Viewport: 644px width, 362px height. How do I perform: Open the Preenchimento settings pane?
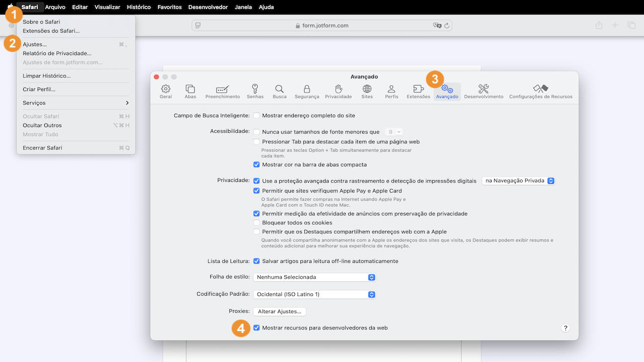(222, 92)
